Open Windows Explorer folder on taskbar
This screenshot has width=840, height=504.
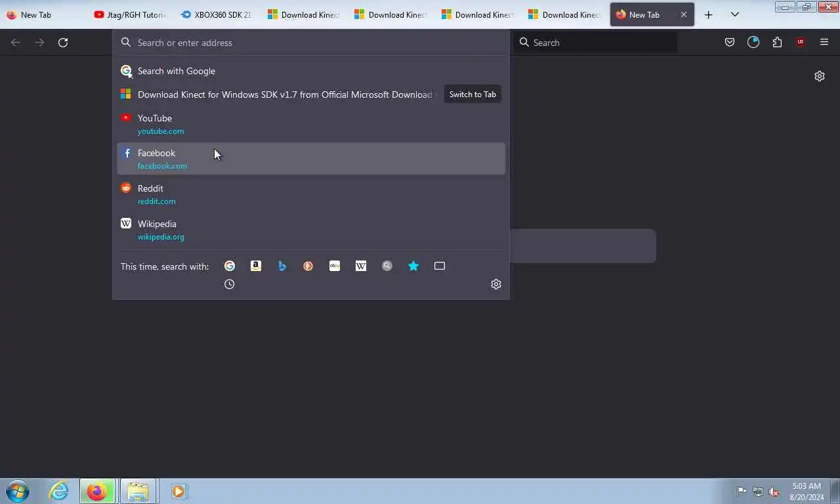point(138,491)
